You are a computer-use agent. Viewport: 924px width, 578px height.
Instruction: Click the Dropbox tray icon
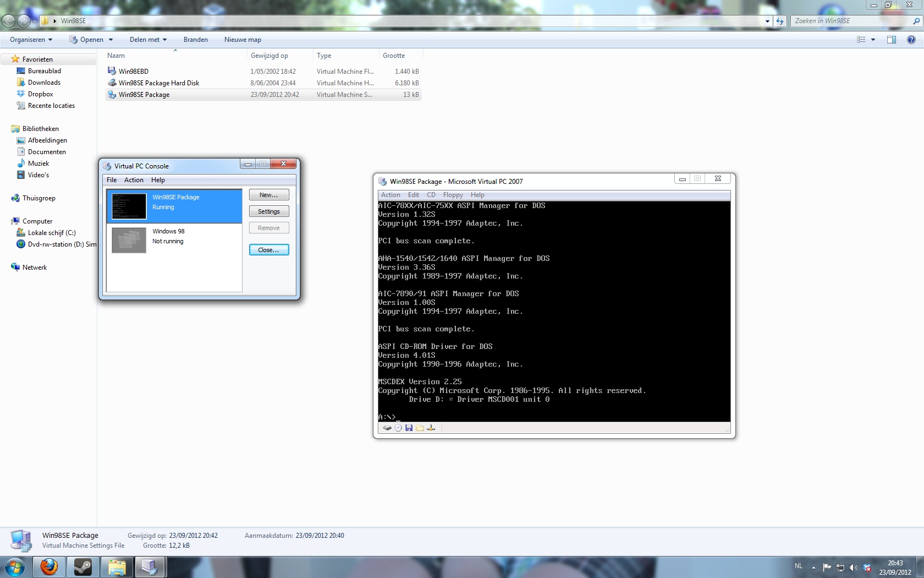pyautogui.click(x=867, y=568)
